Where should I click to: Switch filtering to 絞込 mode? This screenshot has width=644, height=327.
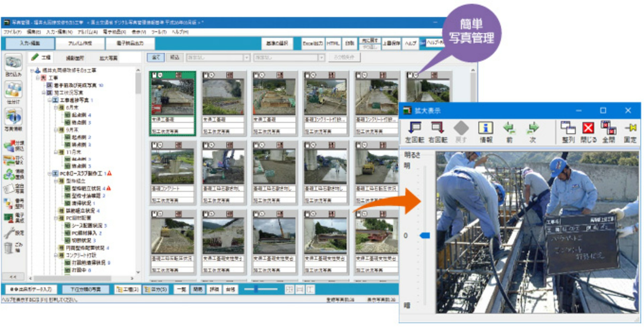pos(175,57)
